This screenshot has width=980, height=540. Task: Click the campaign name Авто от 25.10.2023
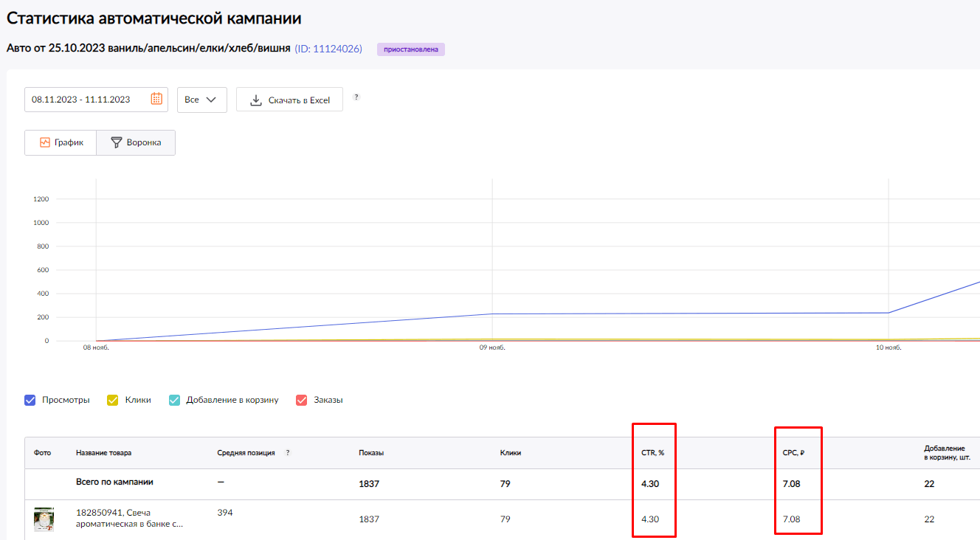click(148, 49)
